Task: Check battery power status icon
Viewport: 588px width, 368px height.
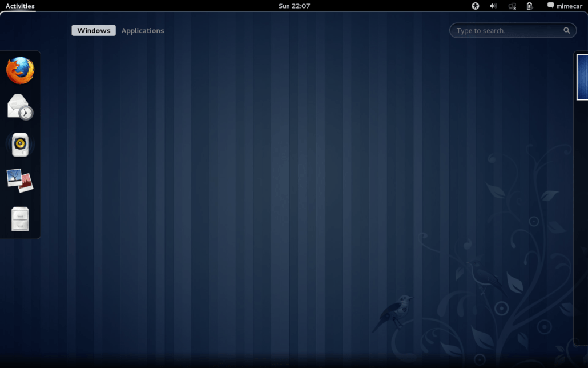Action: 530,6
